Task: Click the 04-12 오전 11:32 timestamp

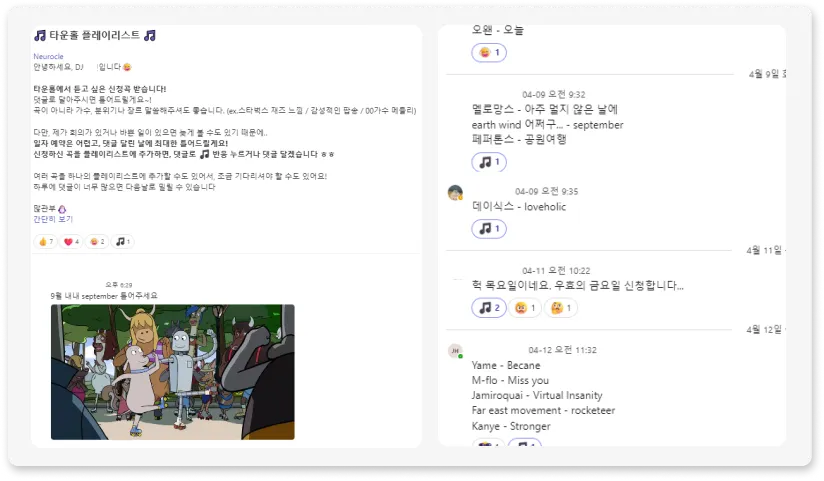Action: pyautogui.click(x=562, y=350)
